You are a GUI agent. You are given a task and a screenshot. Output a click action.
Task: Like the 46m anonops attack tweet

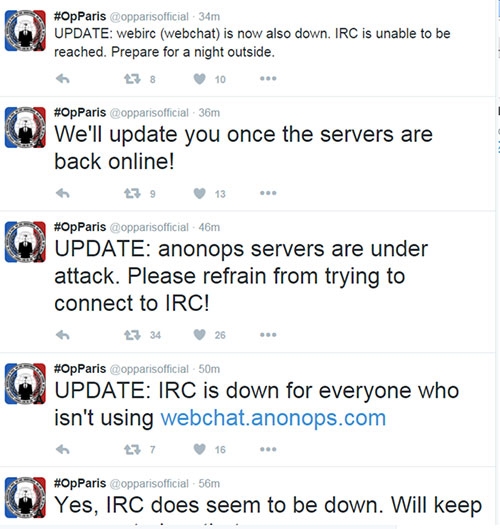[x=199, y=335]
